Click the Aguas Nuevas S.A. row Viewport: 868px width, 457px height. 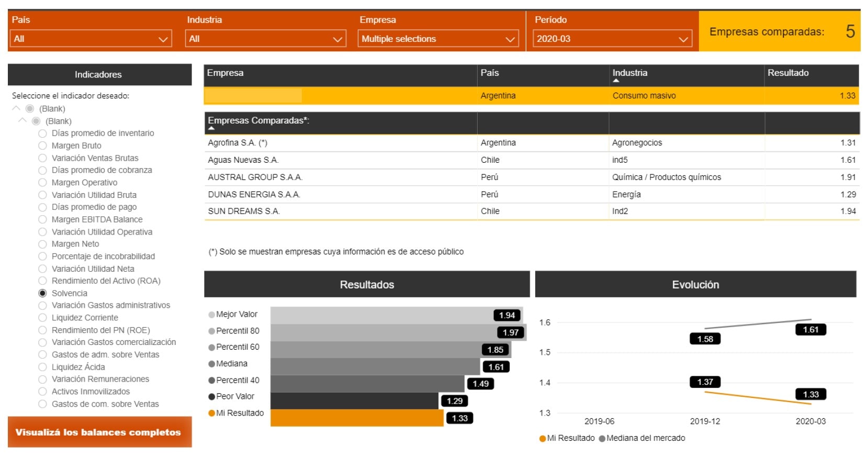(532, 160)
